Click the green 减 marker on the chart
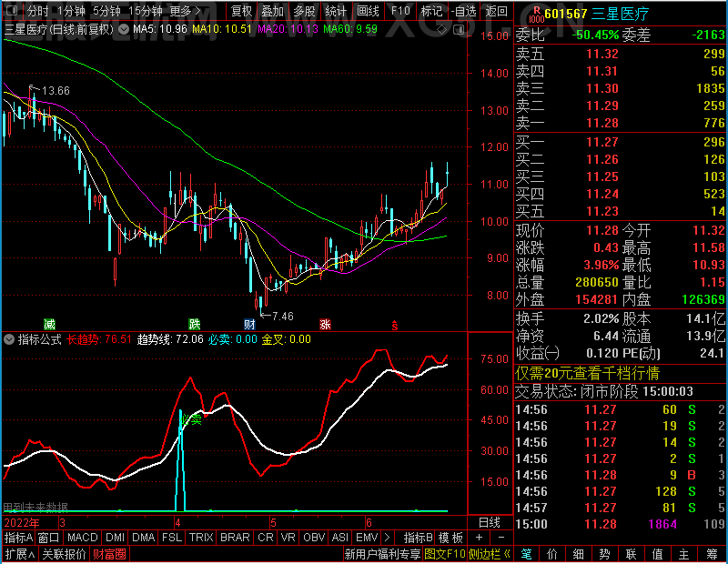Image resolution: width=728 pixels, height=564 pixels. (x=49, y=324)
